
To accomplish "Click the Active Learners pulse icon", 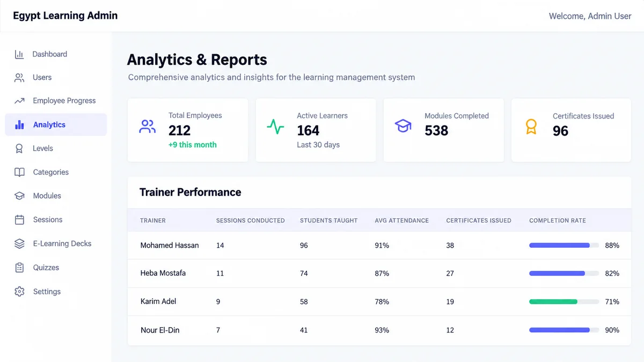I will (x=275, y=127).
